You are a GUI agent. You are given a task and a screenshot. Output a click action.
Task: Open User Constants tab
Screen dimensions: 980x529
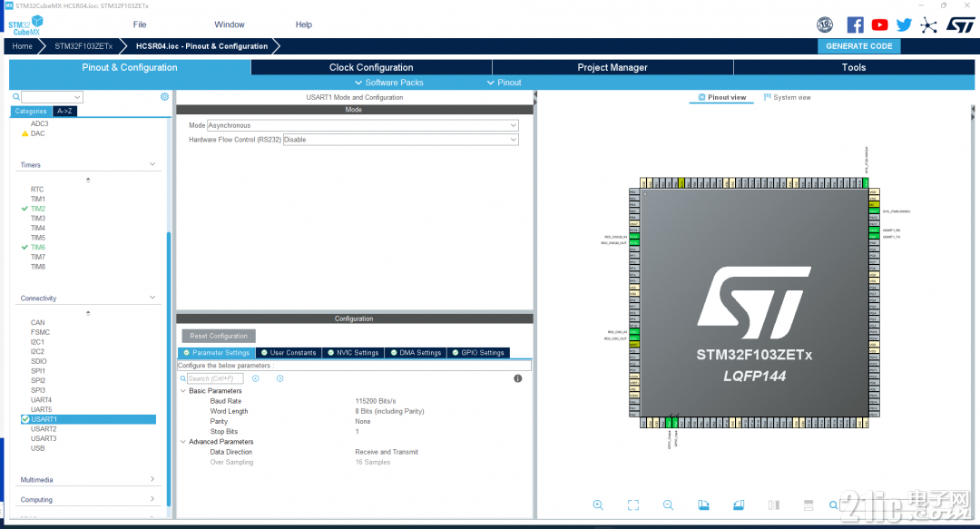(289, 353)
